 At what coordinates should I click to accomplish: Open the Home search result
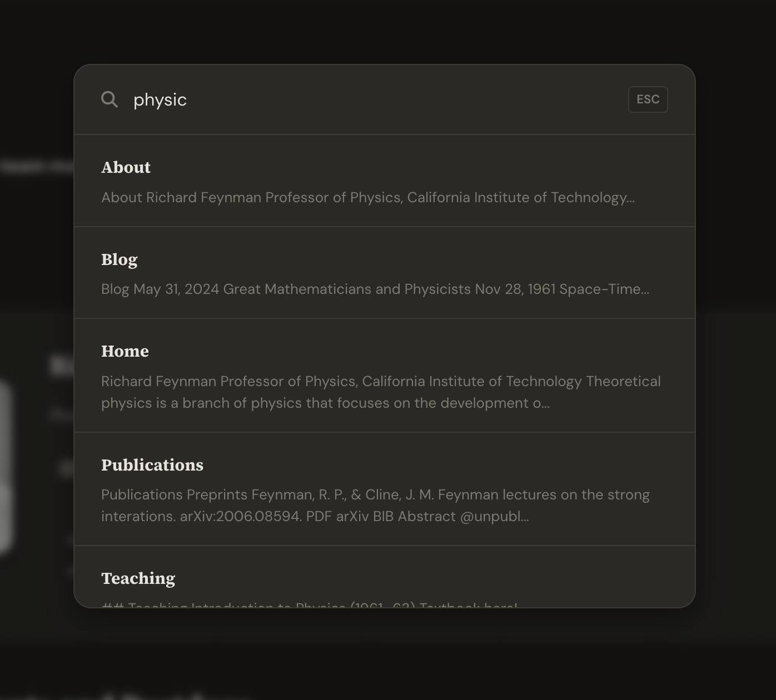pyautogui.click(x=385, y=376)
